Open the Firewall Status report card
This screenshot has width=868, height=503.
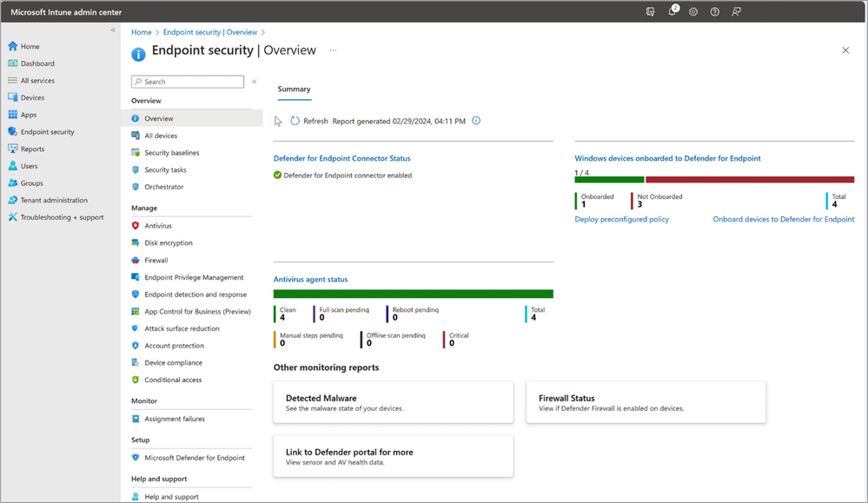pyautogui.click(x=646, y=402)
